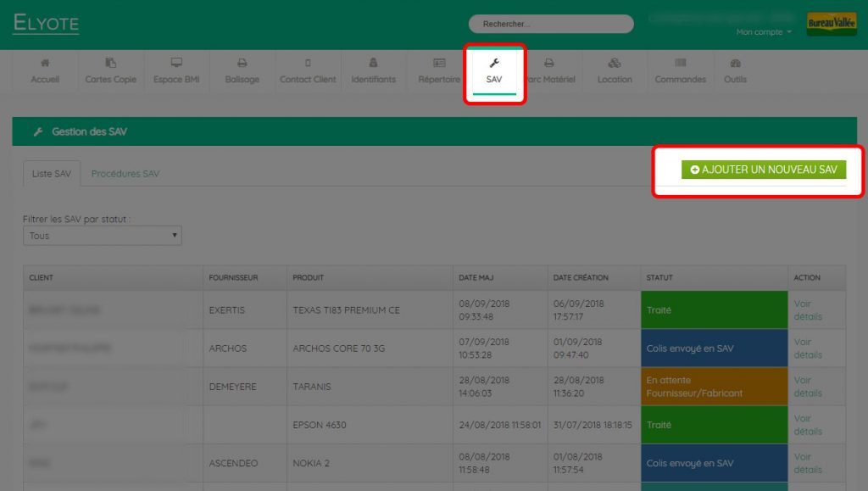Open the Outils dashboard icon
Screen dimensions: 868x491
(x=735, y=63)
